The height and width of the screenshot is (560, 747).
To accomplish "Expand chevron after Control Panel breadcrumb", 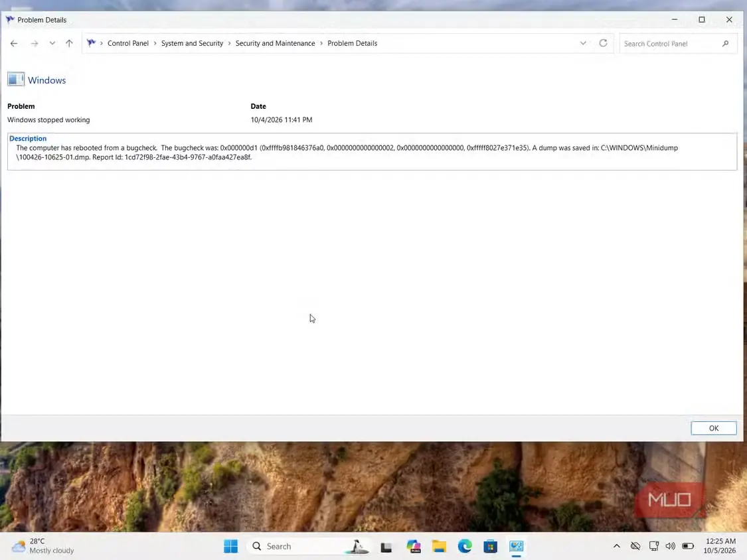I will point(155,43).
